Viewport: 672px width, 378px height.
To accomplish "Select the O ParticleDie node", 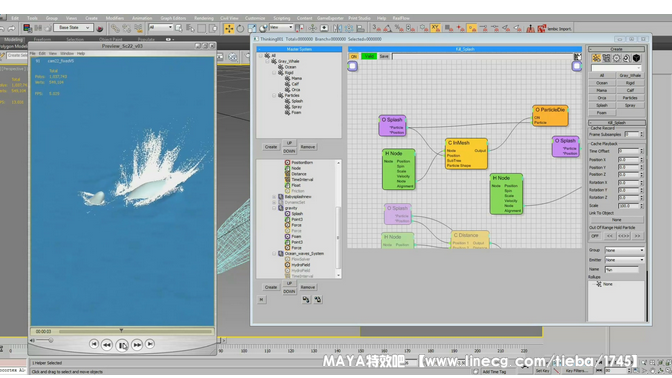I will tap(550, 116).
